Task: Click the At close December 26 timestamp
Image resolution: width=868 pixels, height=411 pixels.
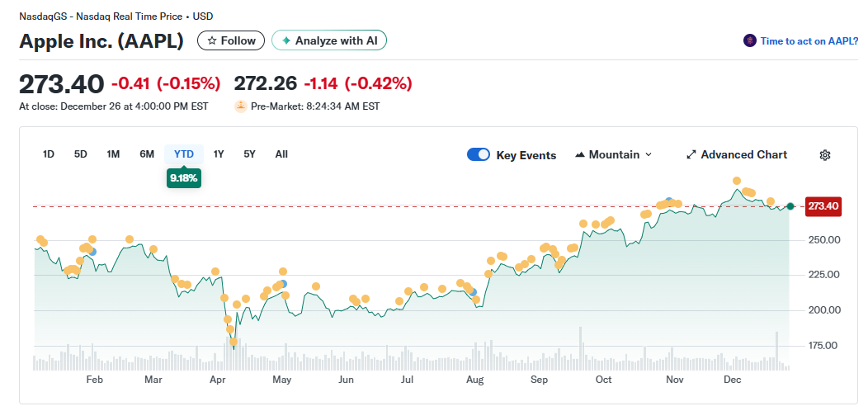Action: click(114, 106)
